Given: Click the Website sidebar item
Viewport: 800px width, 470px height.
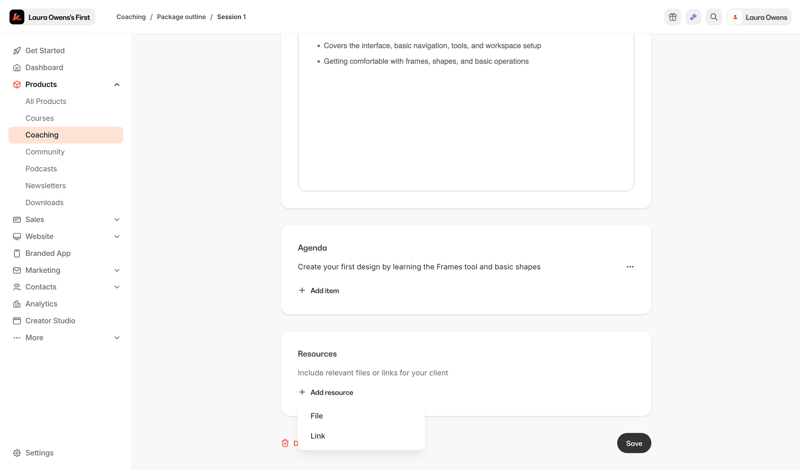Looking at the screenshot, I should 39,236.
